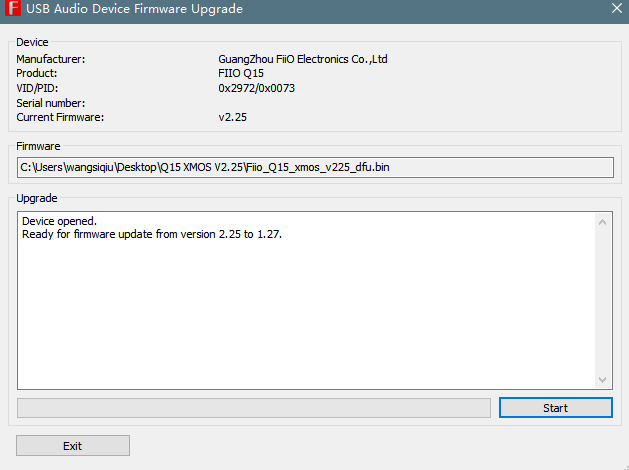Click empty area of the upgrade log box
The width and height of the screenshot is (629, 470).
click(300, 320)
